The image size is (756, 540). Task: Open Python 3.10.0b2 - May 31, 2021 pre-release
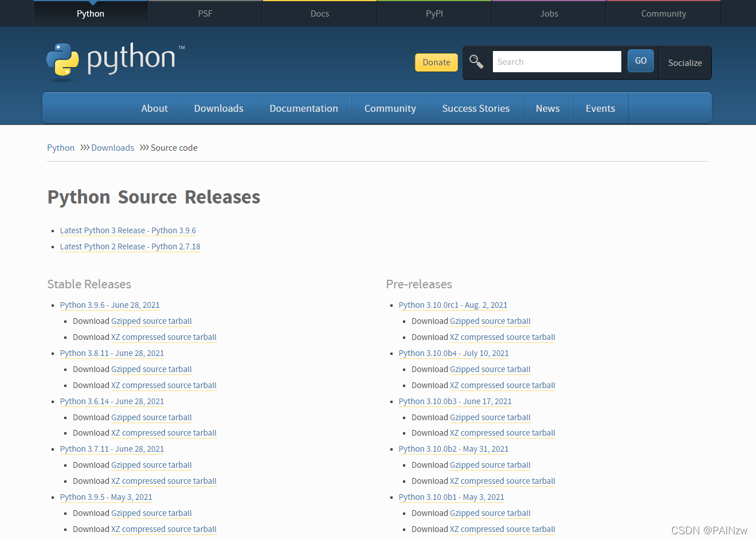point(454,449)
